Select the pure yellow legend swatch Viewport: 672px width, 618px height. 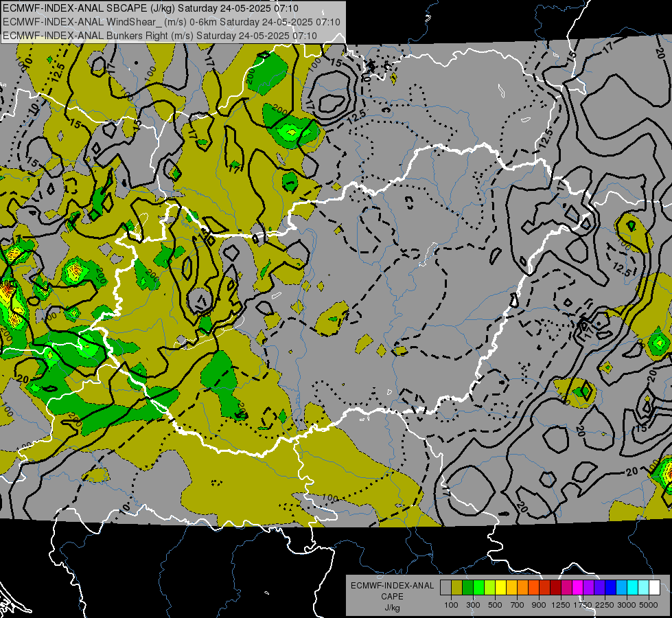[500, 587]
